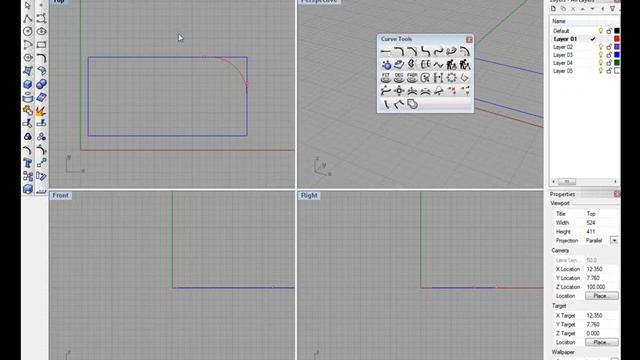This screenshot has width=640, height=360.
Task: Click the Right viewport title
Action: (309, 196)
